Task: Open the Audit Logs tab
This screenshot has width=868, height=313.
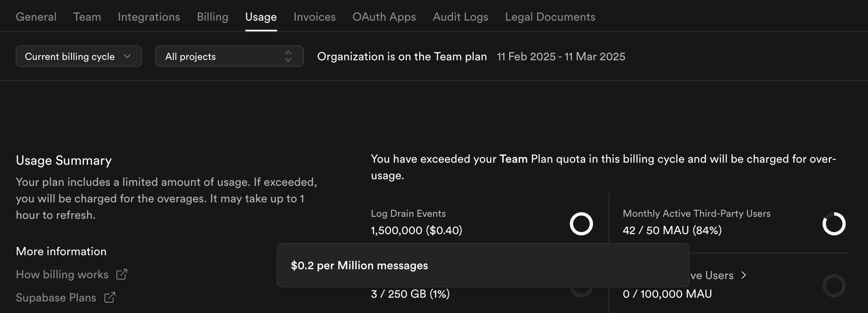Action: coord(460,17)
